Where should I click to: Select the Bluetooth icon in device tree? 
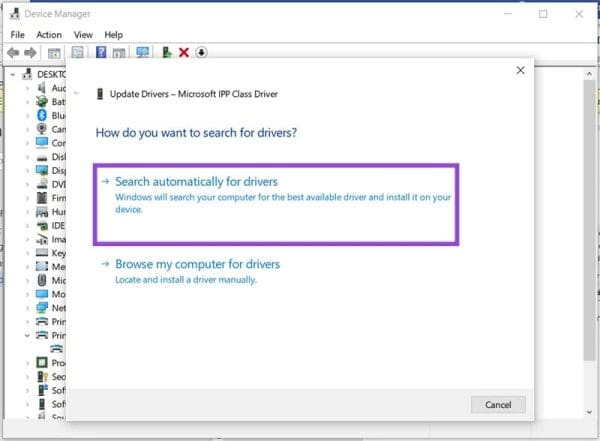pos(42,115)
